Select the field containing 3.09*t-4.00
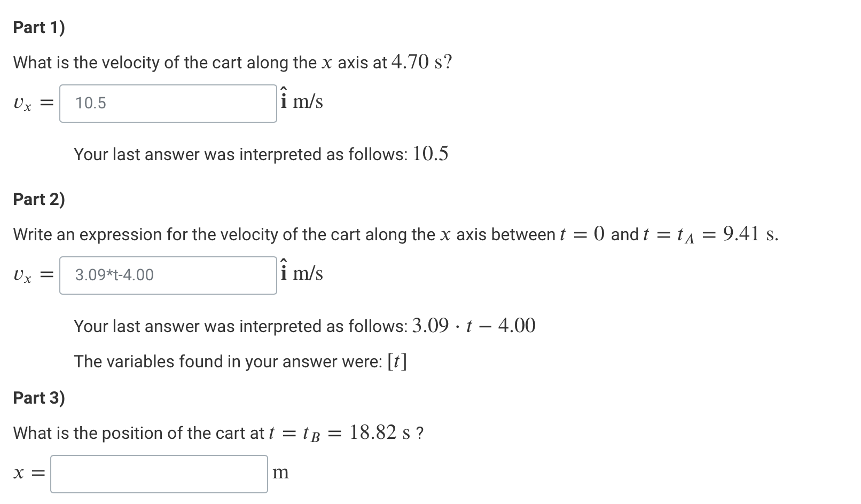 click(168, 275)
